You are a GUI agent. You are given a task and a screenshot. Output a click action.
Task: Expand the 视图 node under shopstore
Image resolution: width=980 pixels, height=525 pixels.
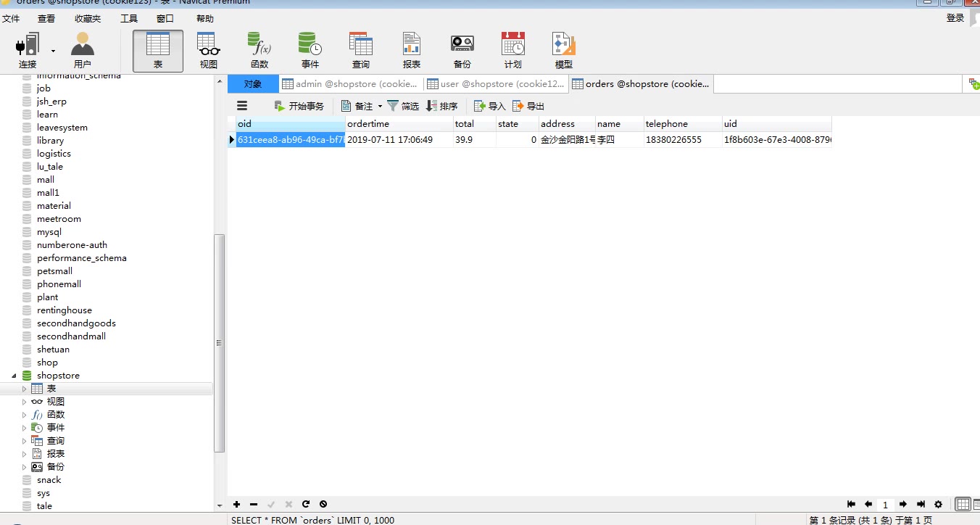[x=24, y=402]
